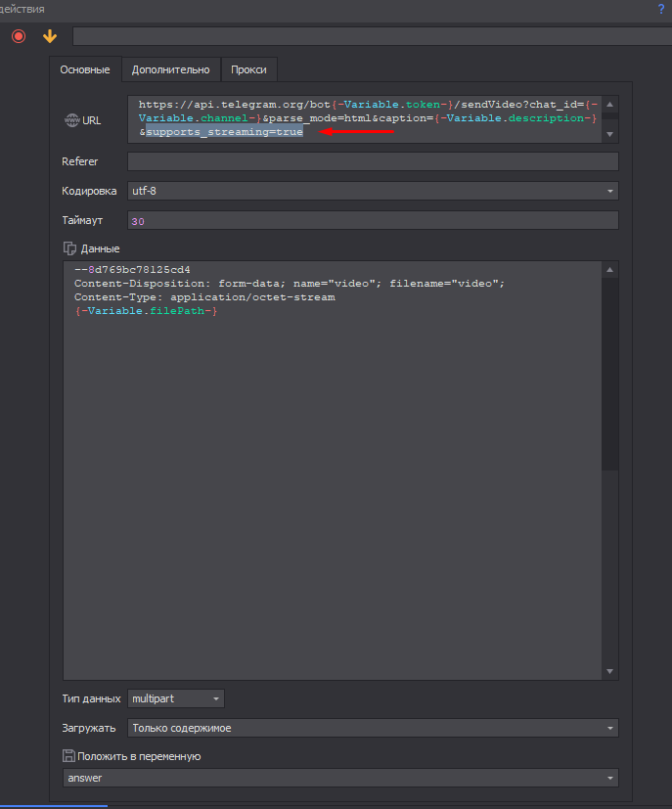Open the Кодировка utf-8 dropdown
The height and width of the screenshot is (809, 672).
tap(372, 192)
